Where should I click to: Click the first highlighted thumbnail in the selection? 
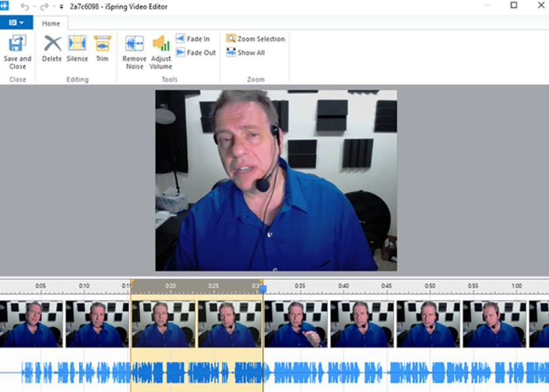tap(163, 324)
